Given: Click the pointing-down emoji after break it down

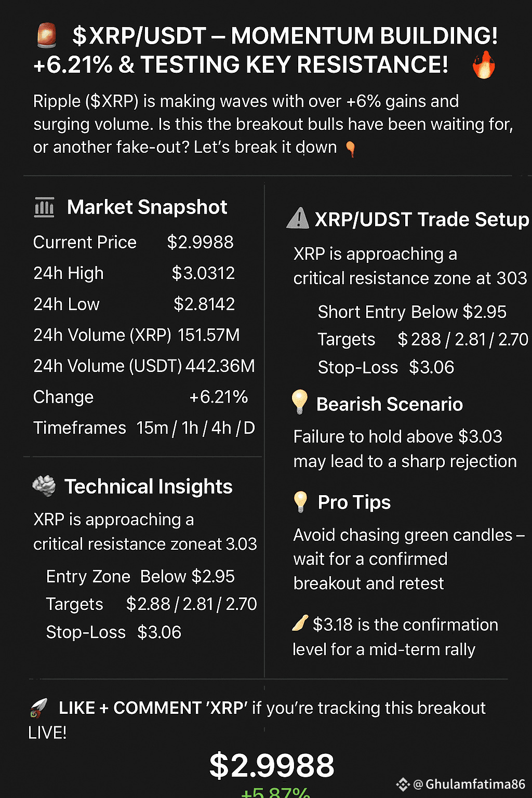Looking at the screenshot, I should pos(351,149).
